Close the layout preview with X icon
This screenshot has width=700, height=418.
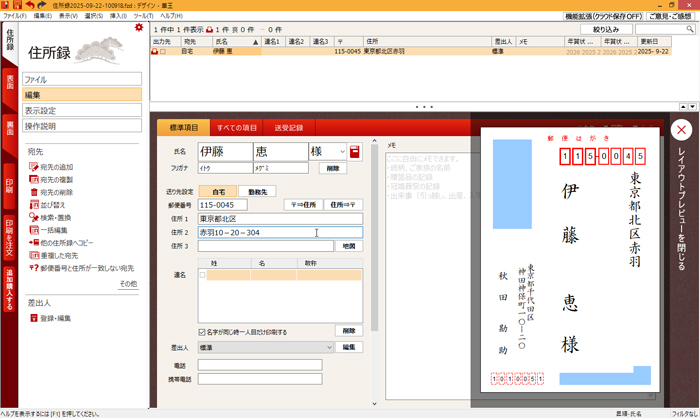[681, 129]
